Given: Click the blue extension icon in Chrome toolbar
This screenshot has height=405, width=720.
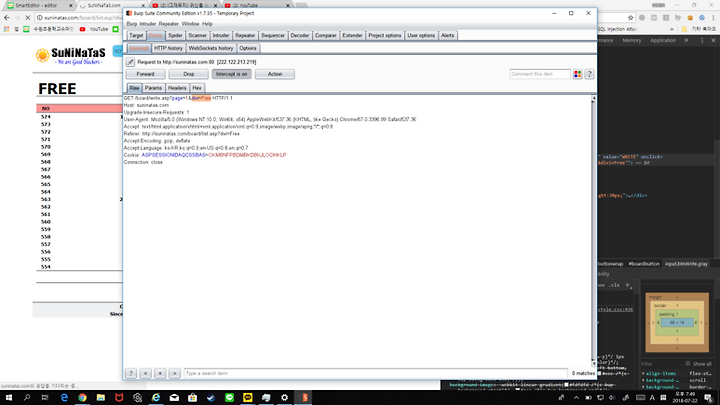Looking at the screenshot, I should pos(702,17).
